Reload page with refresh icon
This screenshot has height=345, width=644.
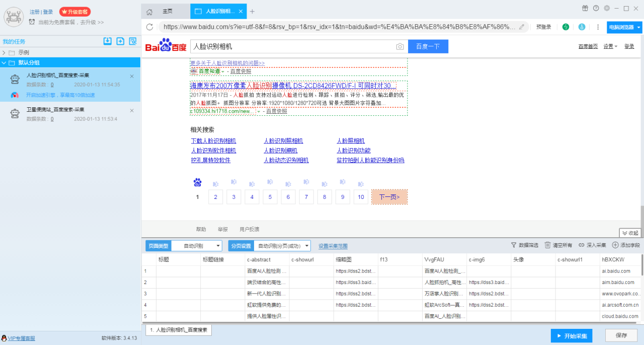pyautogui.click(x=149, y=27)
